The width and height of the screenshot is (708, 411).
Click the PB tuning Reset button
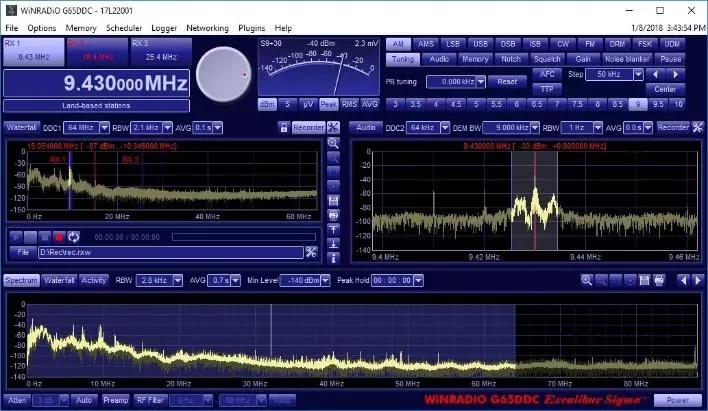507,81
